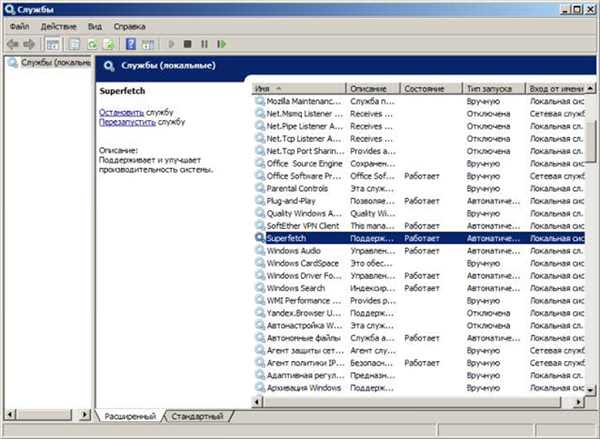This screenshot has height=439, width=600.
Task: Click the Forward arrow in toolbar
Action: click(x=29, y=44)
